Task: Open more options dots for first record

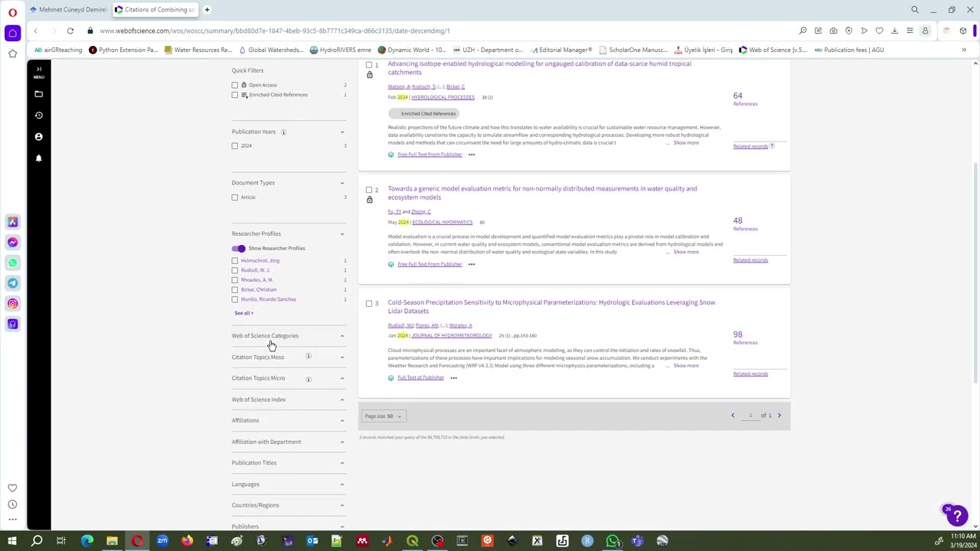Action: coord(472,155)
